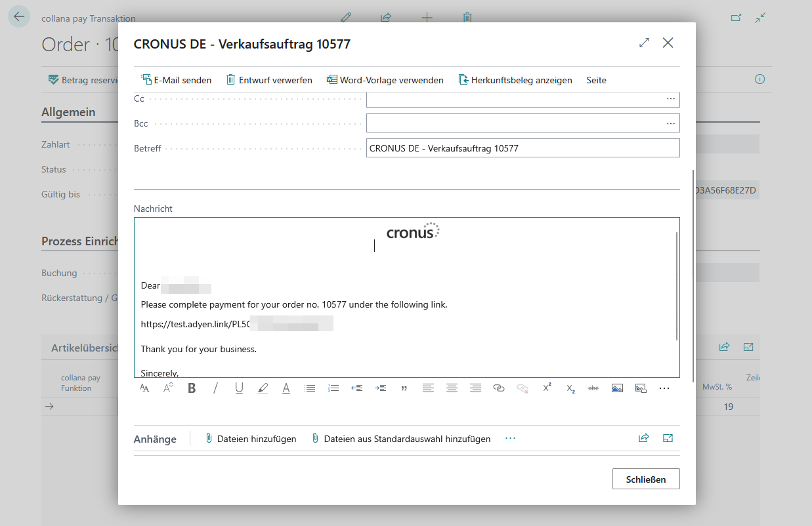Choose Word-Vorlage verwenden
812x526 pixels.
click(385, 80)
